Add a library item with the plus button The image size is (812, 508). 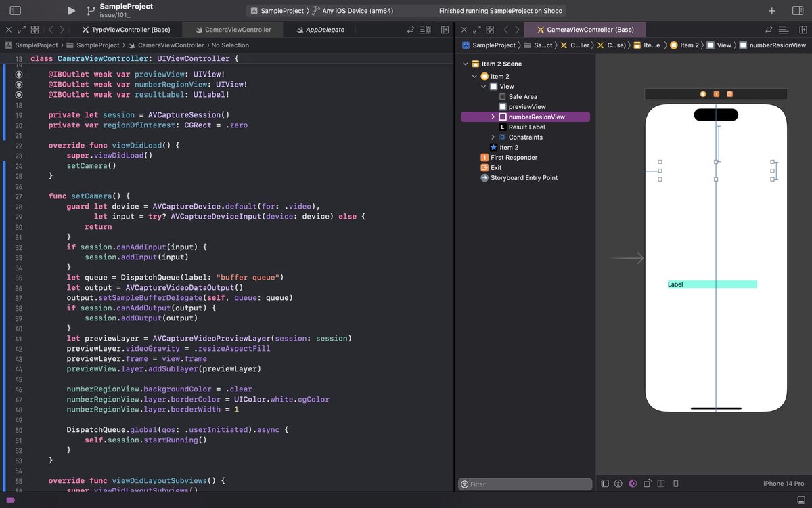[772, 11]
